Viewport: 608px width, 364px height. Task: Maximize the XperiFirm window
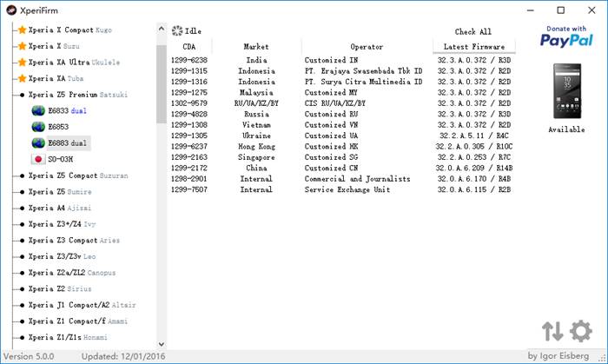coord(561,10)
